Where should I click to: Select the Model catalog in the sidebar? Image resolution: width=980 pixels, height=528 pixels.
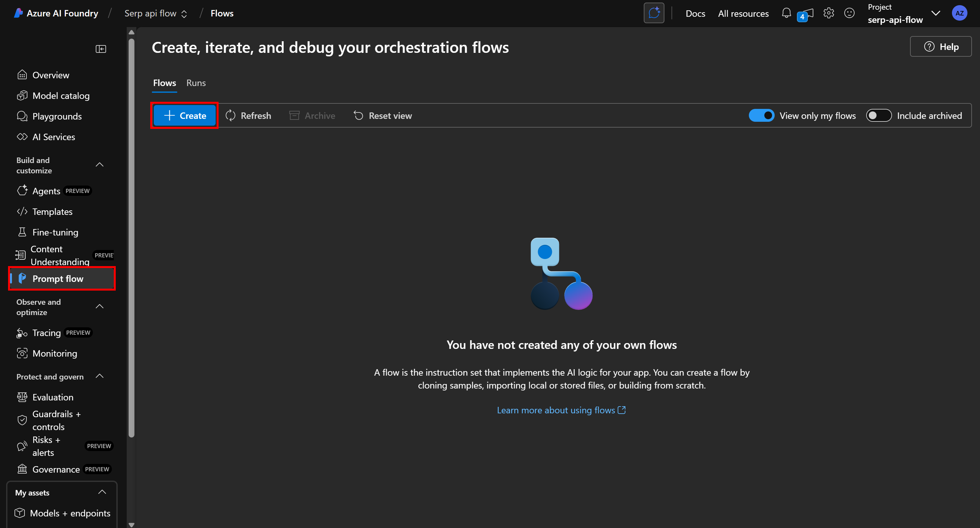(61, 95)
